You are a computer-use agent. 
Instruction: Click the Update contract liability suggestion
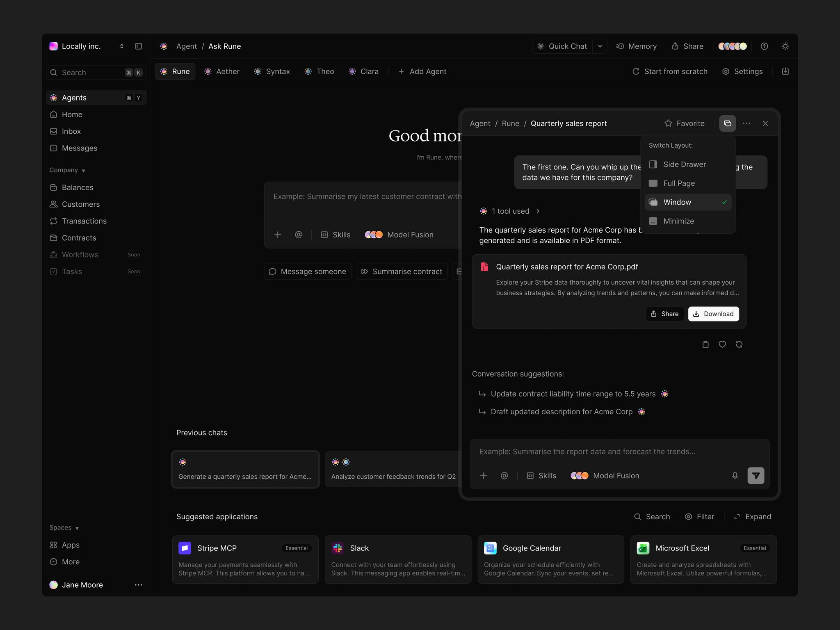(573, 394)
